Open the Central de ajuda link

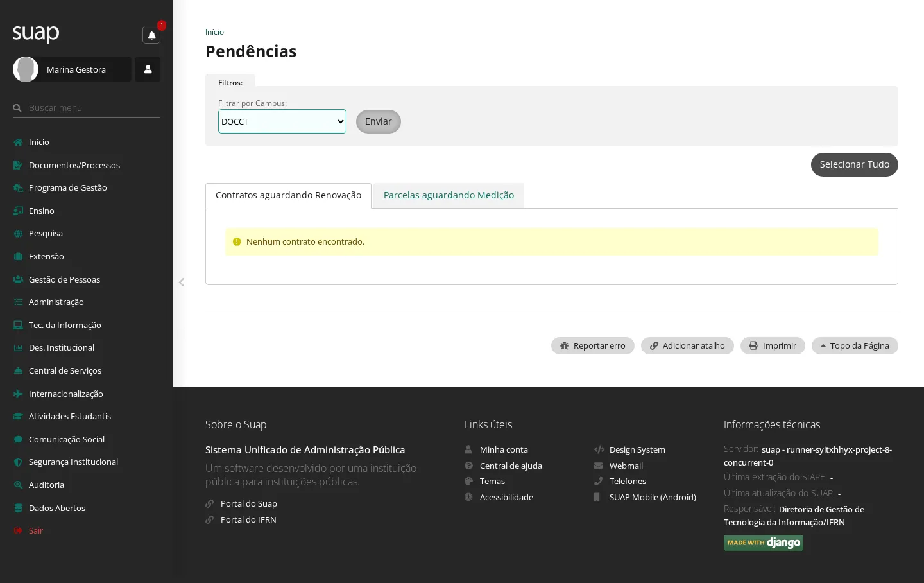(x=511, y=466)
